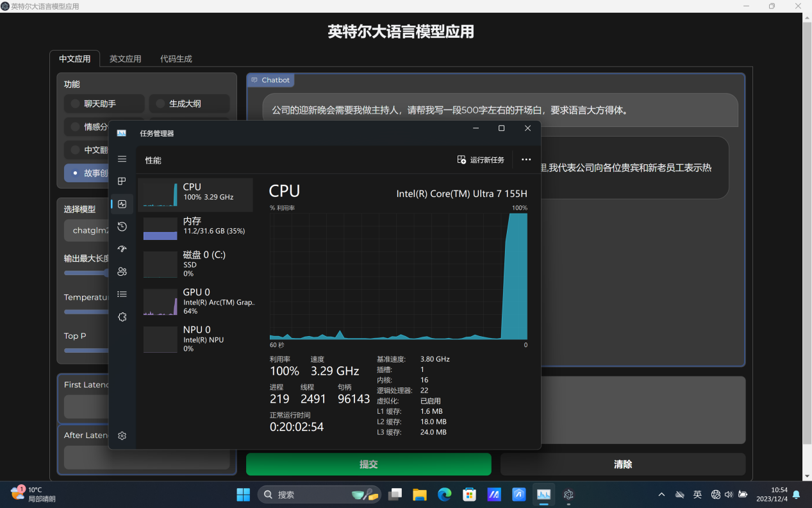This screenshot has height=508, width=812.
Task: Open the volume icon in system tray
Action: pos(729,495)
